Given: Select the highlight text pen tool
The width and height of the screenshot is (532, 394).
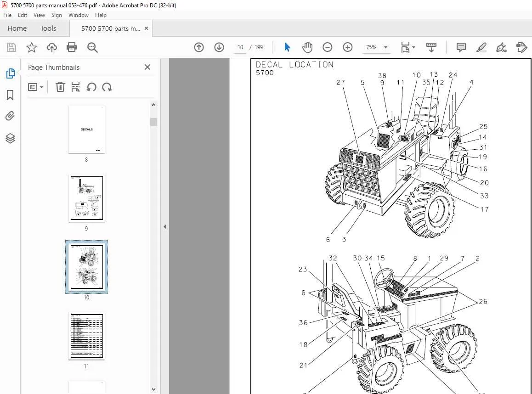Looking at the screenshot, I should click(481, 47).
